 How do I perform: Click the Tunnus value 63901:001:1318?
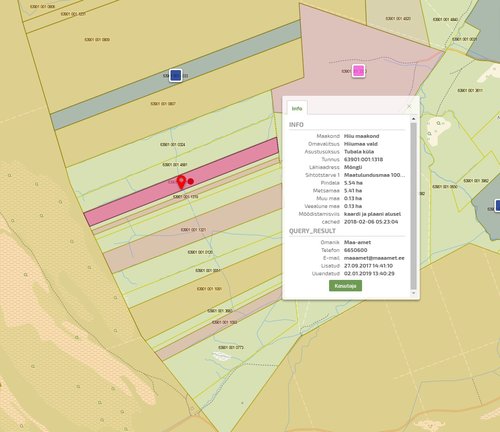point(363,159)
